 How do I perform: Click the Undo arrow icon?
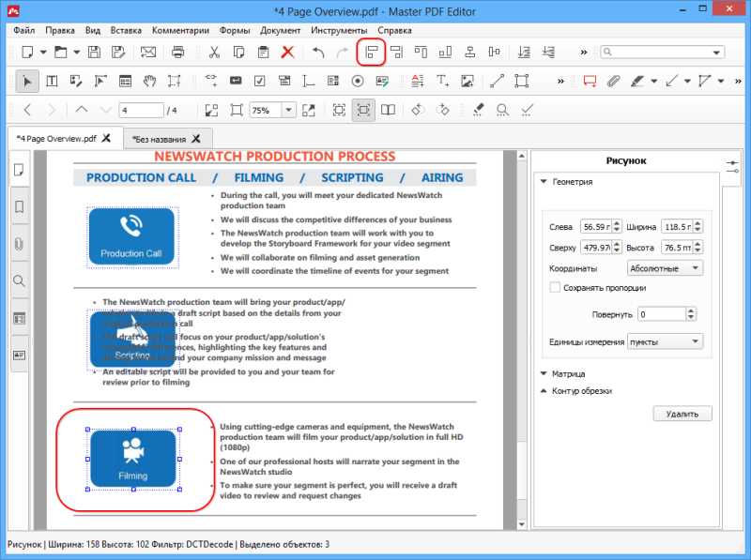point(318,52)
